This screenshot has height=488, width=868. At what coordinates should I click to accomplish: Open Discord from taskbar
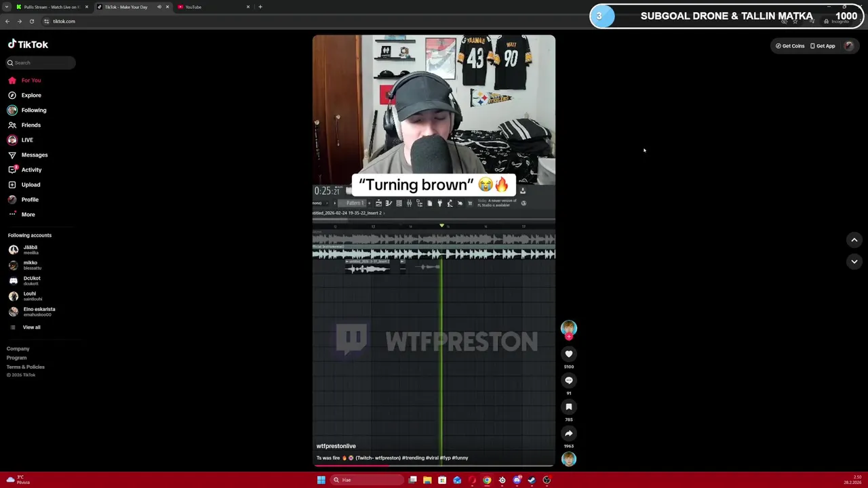517,480
